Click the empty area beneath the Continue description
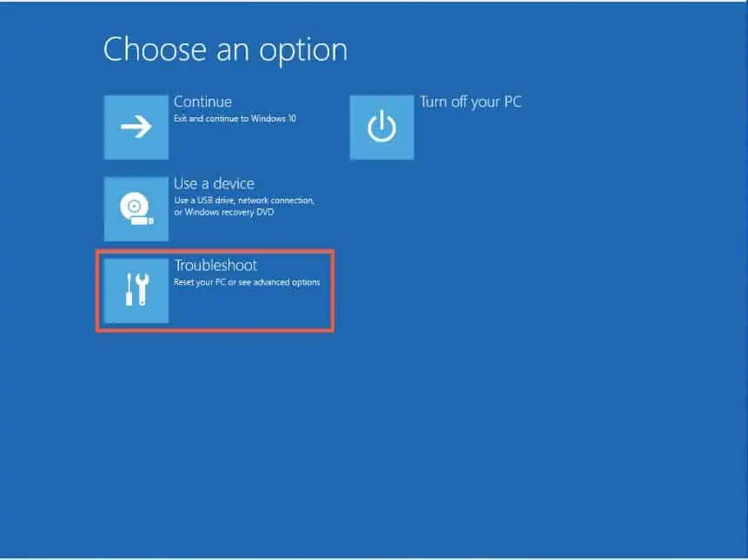The image size is (748, 560). pyautogui.click(x=235, y=142)
